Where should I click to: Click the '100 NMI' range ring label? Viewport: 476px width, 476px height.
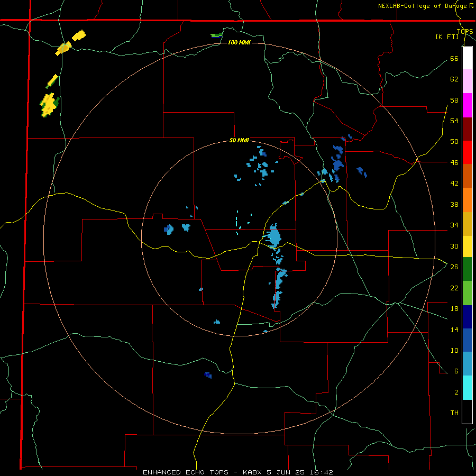click(239, 42)
